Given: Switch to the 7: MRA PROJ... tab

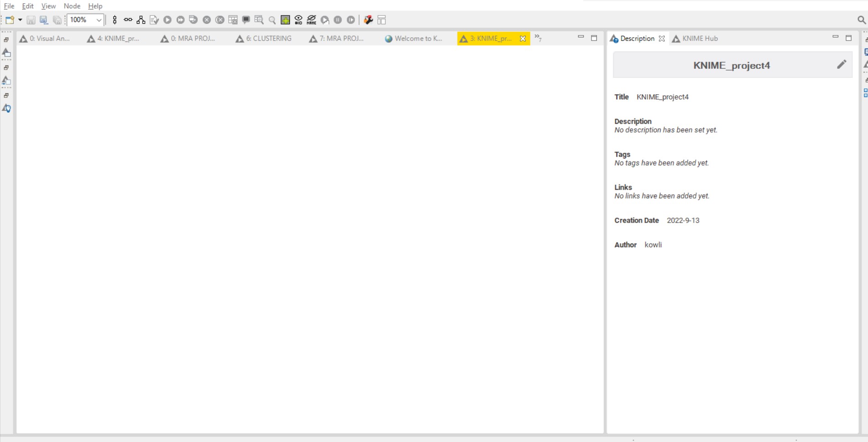Looking at the screenshot, I should 337,39.
